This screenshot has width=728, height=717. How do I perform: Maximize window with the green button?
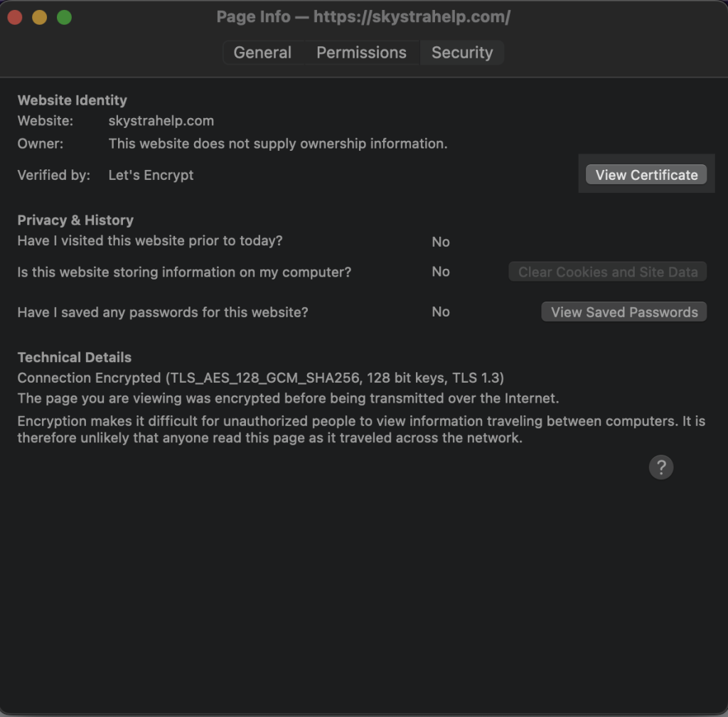pos(64,17)
